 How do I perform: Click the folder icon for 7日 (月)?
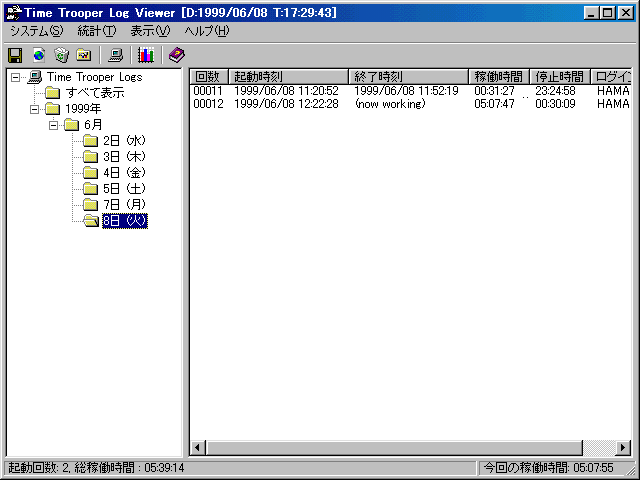click(90, 204)
